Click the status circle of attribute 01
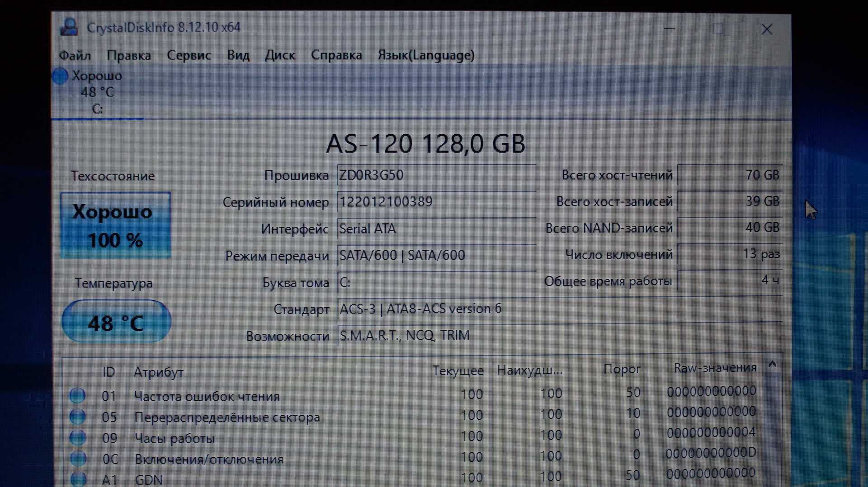 tap(77, 396)
